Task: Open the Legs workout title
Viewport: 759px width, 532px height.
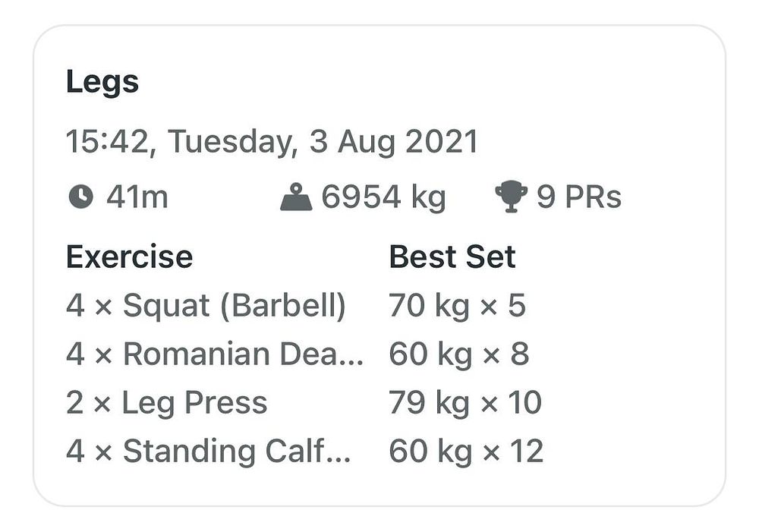Action: tap(102, 82)
